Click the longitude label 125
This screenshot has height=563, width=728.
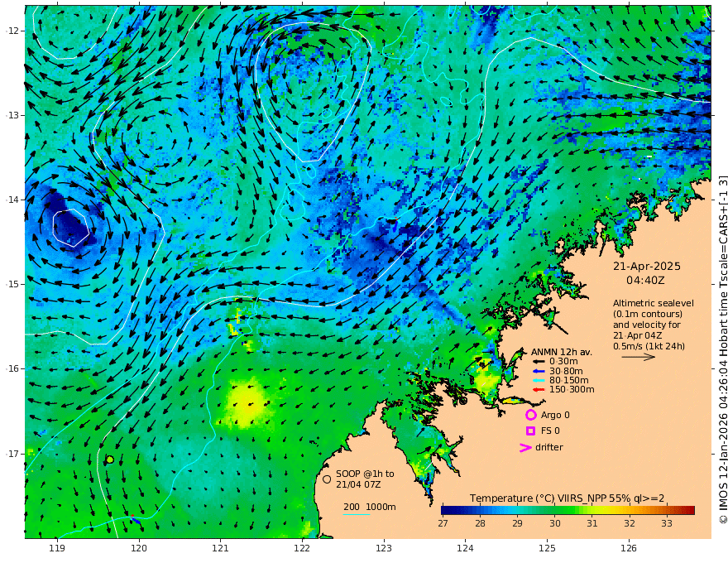(548, 549)
